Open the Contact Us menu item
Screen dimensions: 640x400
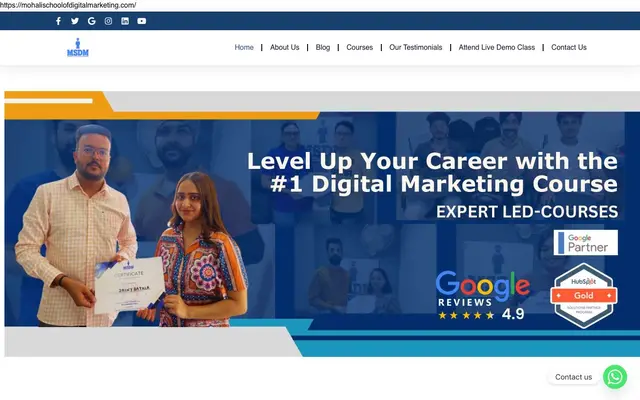569,47
